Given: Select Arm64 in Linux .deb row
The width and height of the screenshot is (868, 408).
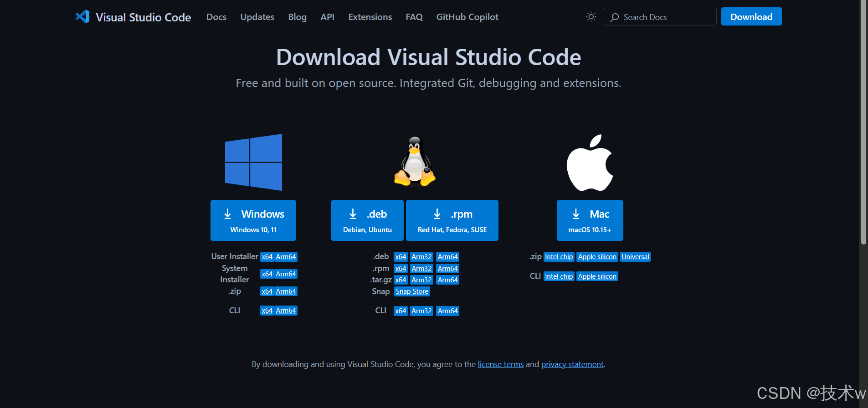Looking at the screenshot, I should 447,257.
